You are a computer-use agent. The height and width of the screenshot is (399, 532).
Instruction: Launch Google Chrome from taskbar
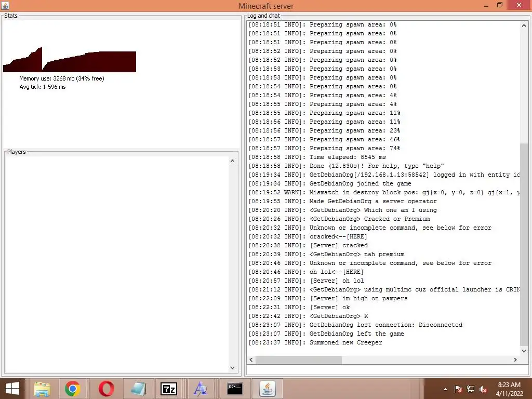73,389
